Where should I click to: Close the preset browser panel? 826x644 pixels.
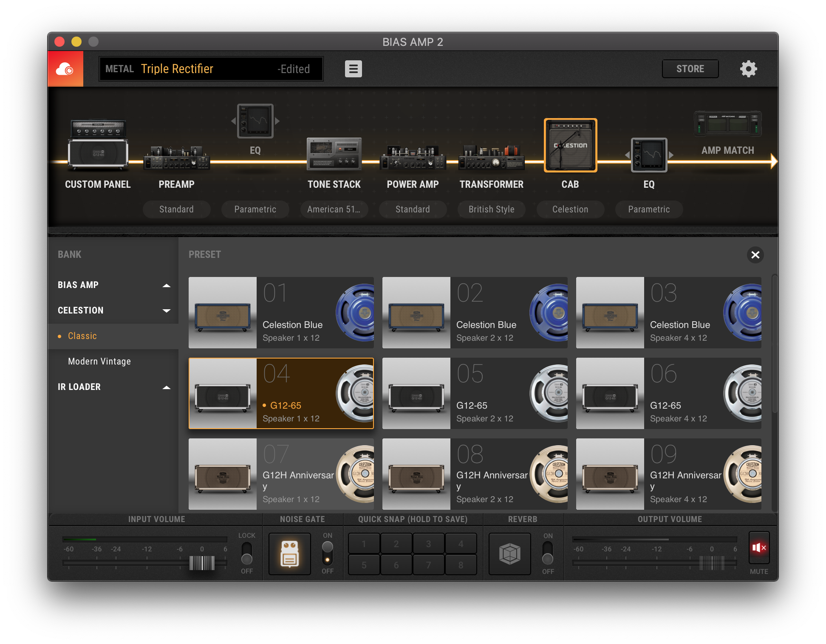tap(755, 255)
